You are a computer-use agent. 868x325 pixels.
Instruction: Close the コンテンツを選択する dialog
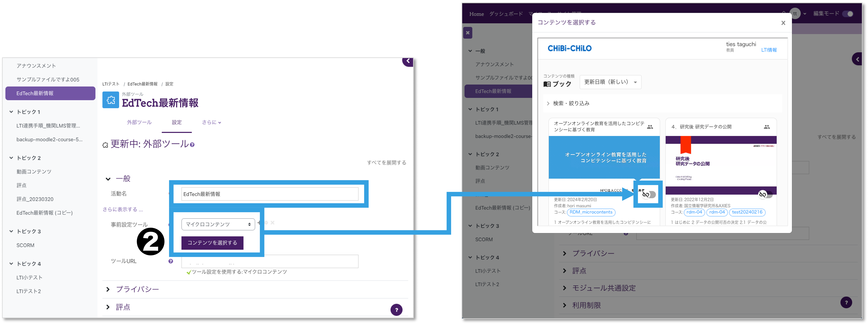[783, 23]
